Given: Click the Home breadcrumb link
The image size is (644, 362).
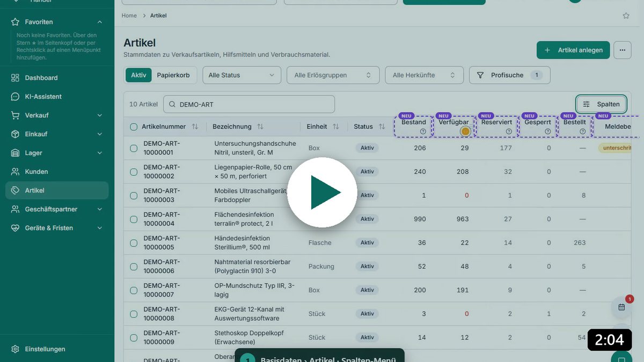Looking at the screenshot, I should [x=129, y=16].
